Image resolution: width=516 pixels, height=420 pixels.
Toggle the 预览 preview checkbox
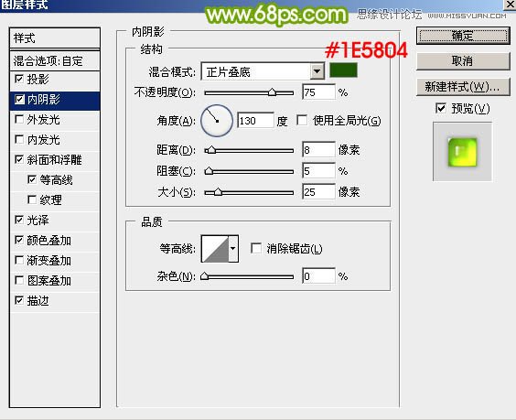[441, 108]
